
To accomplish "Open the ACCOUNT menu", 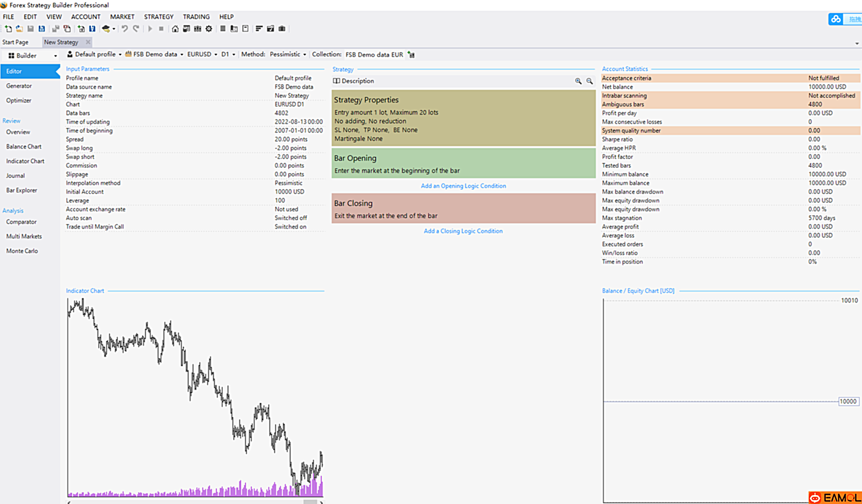I will pyautogui.click(x=85, y=17).
